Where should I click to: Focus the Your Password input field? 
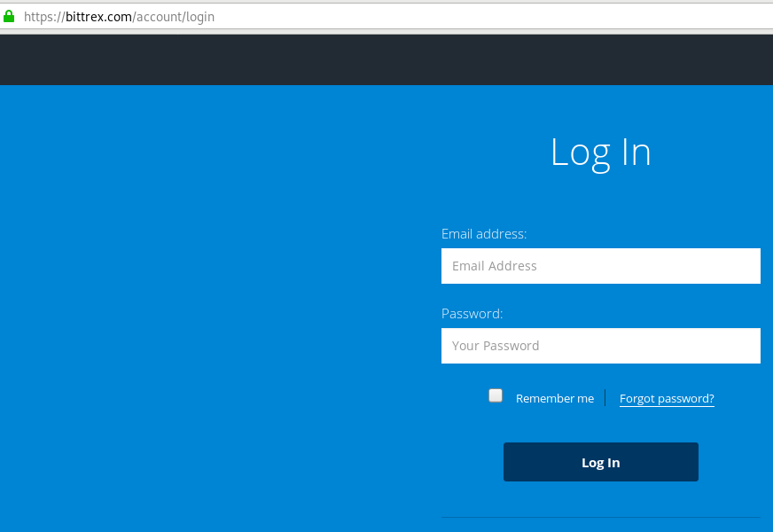601,345
